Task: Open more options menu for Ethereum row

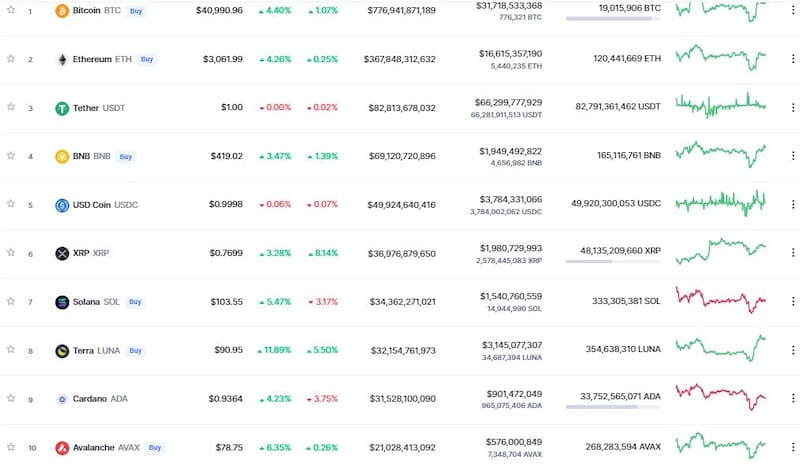Action: [793, 60]
